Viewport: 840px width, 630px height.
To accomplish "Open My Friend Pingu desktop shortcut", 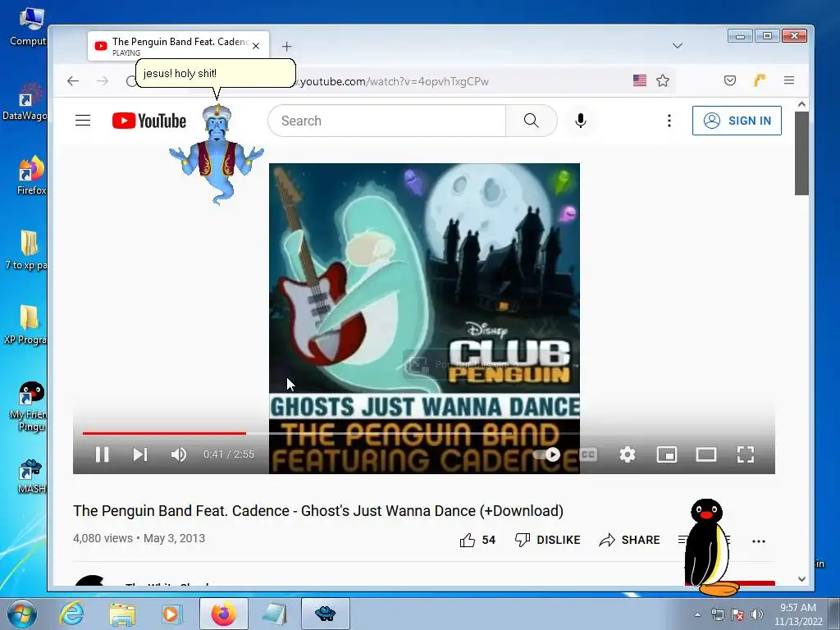I will tap(29, 407).
